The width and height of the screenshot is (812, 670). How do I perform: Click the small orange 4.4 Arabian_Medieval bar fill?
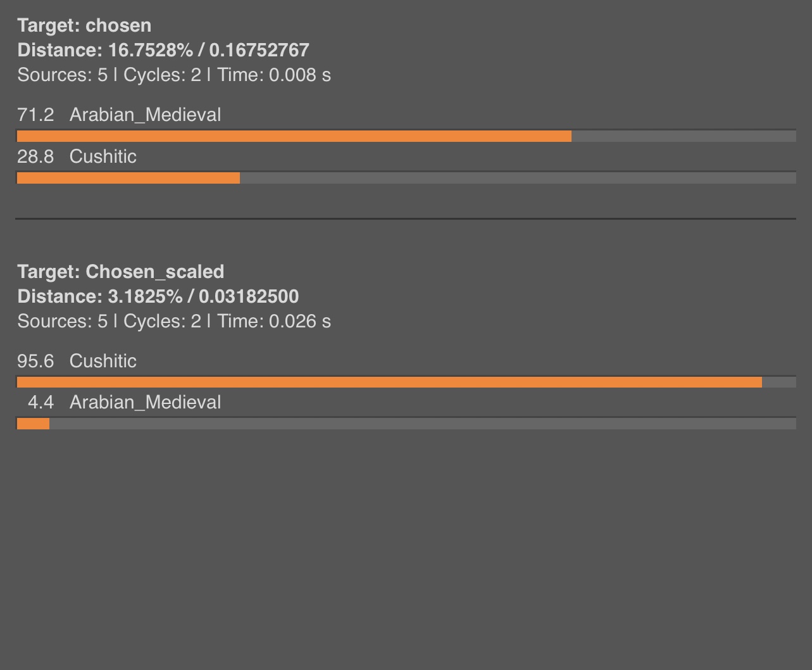click(x=33, y=424)
